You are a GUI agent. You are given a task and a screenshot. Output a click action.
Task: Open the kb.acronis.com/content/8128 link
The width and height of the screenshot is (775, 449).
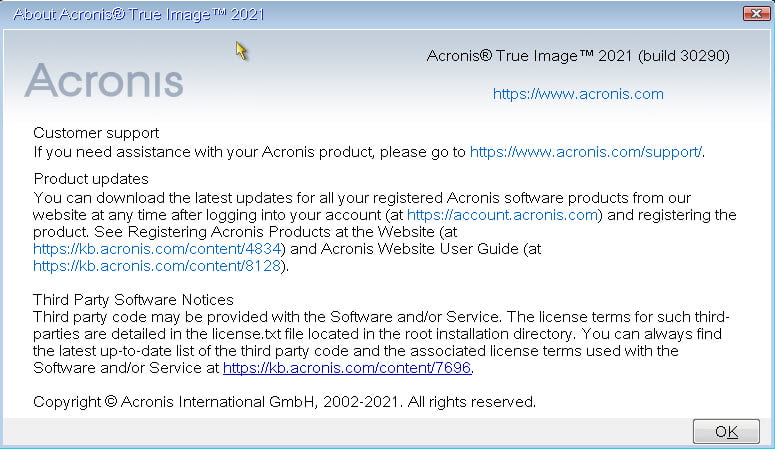coord(157,266)
